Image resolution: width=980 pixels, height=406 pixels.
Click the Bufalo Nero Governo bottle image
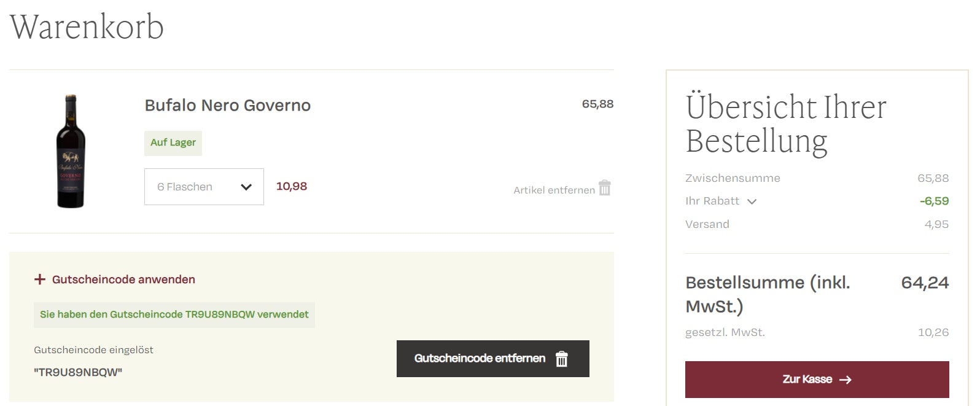point(71,151)
